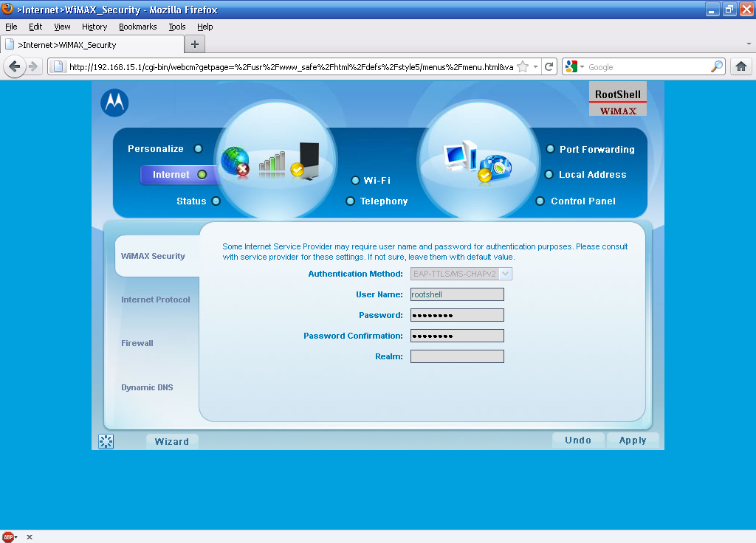Screen dimensions: 756x543
Task: Click the Undo button
Action: (578, 440)
